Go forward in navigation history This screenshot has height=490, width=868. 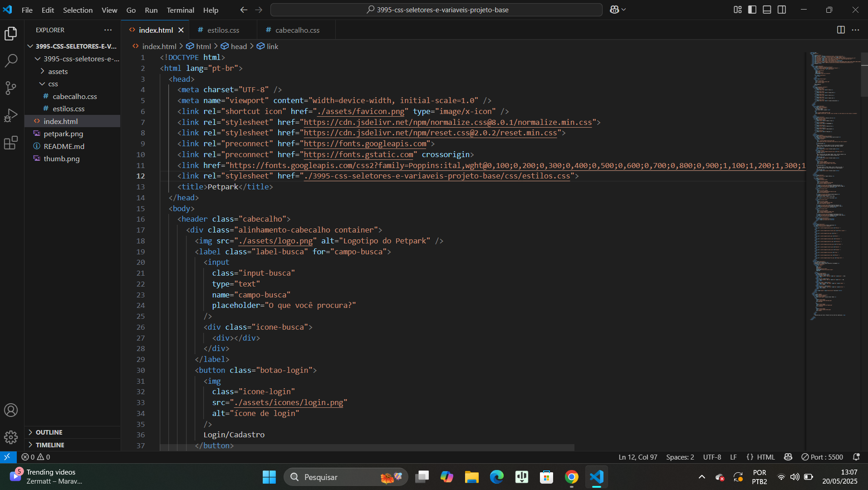pos(259,10)
